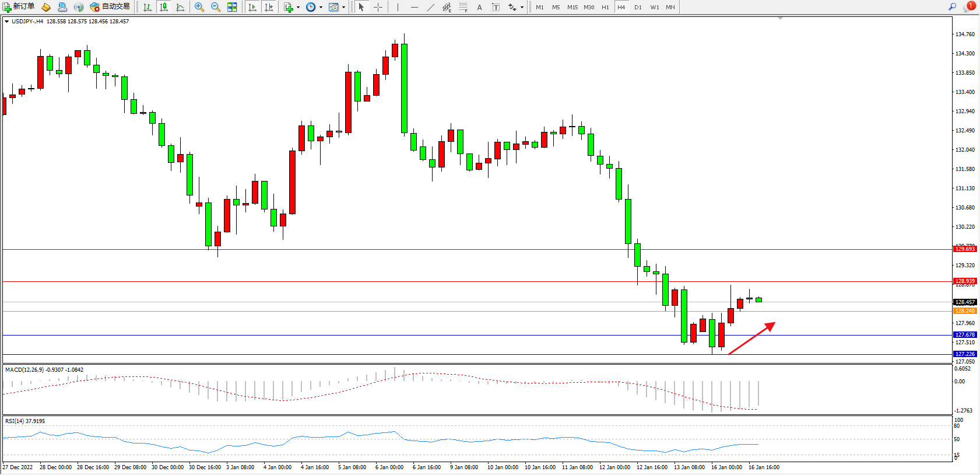980x475 pixels.
Task: Switch to line chart mode
Action: [x=180, y=7]
